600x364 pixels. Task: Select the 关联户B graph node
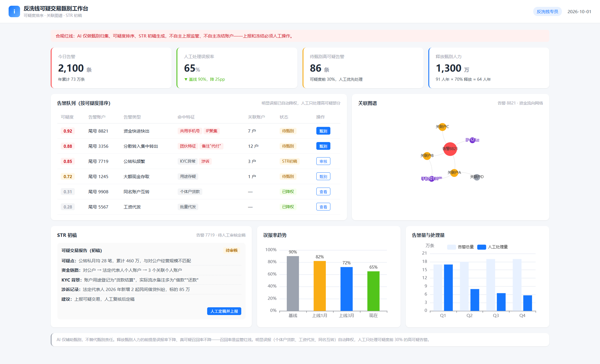pyautogui.click(x=427, y=156)
